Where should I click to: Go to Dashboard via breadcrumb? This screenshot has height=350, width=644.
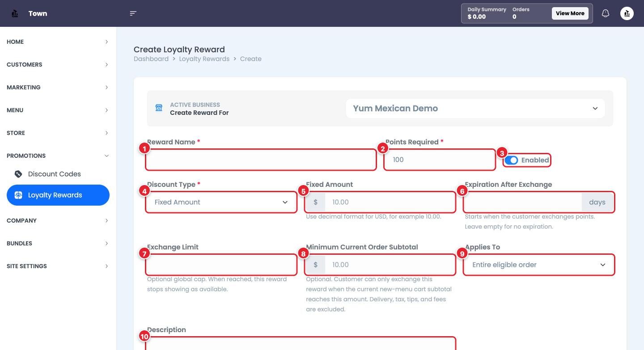pos(151,59)
